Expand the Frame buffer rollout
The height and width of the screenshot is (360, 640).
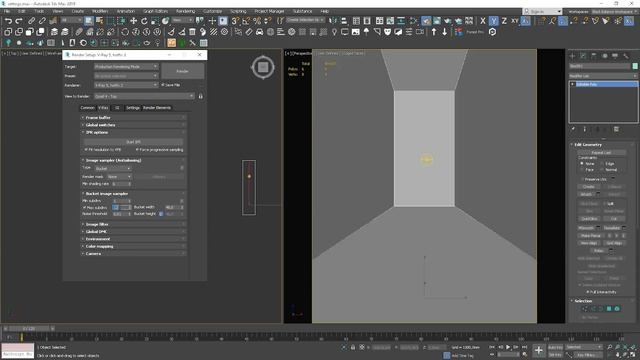(133, 118)
